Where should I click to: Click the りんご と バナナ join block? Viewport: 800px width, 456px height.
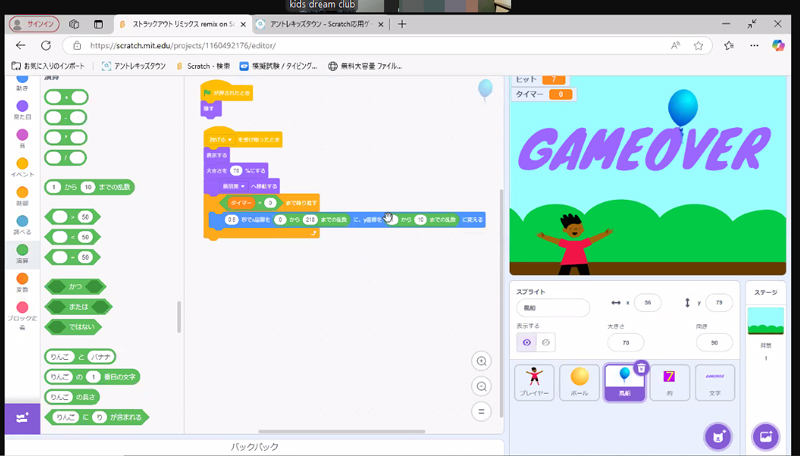click(x=80, y=357)
